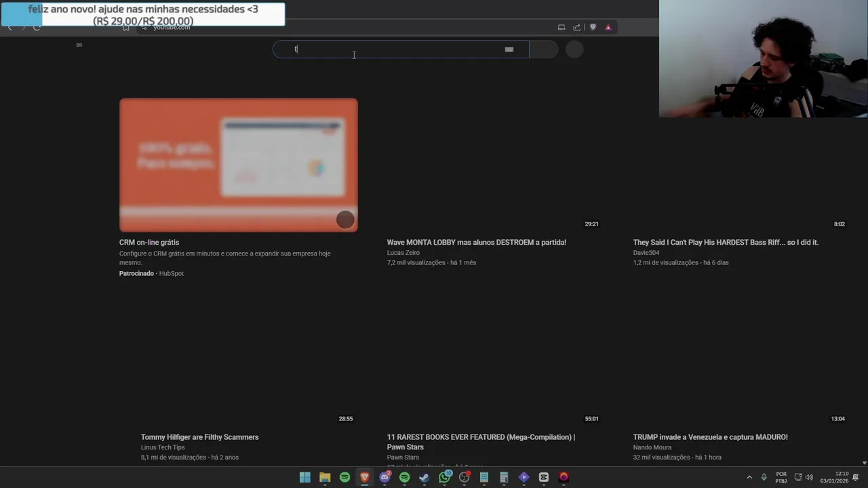Open the Brave Rewards triangle icon
The height and width of the screenshot is (488, 868).
point(608,28)
